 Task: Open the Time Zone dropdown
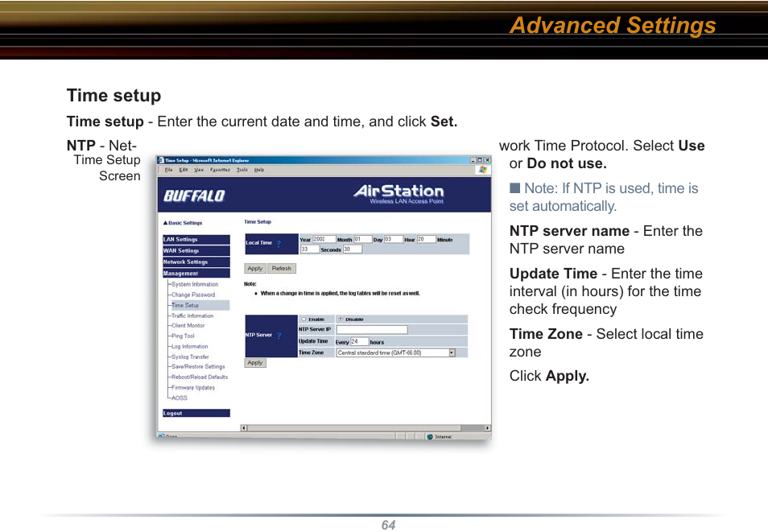396,353
